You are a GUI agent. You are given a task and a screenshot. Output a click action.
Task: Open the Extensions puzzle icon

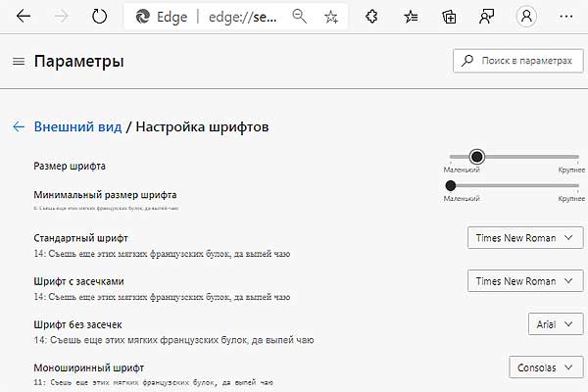371,17
